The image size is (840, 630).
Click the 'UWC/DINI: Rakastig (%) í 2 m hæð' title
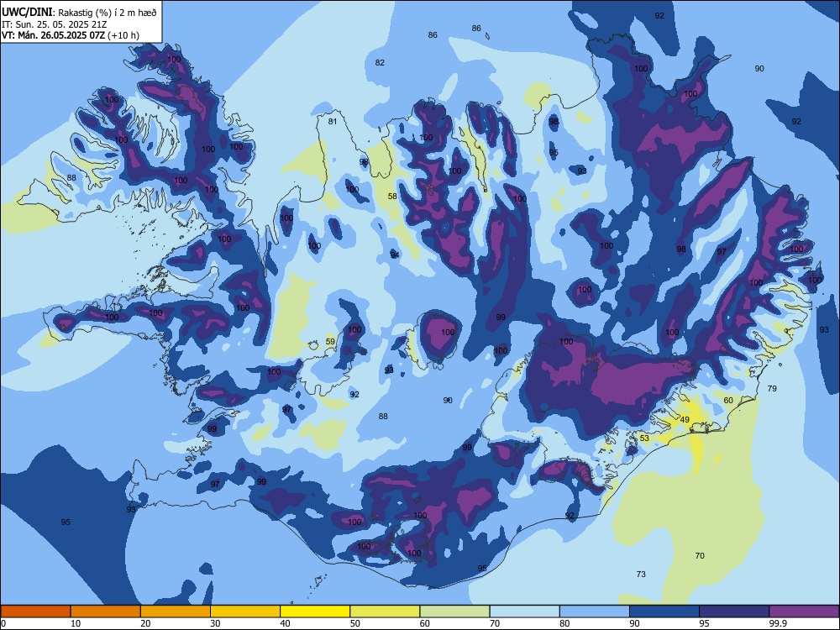79,13
